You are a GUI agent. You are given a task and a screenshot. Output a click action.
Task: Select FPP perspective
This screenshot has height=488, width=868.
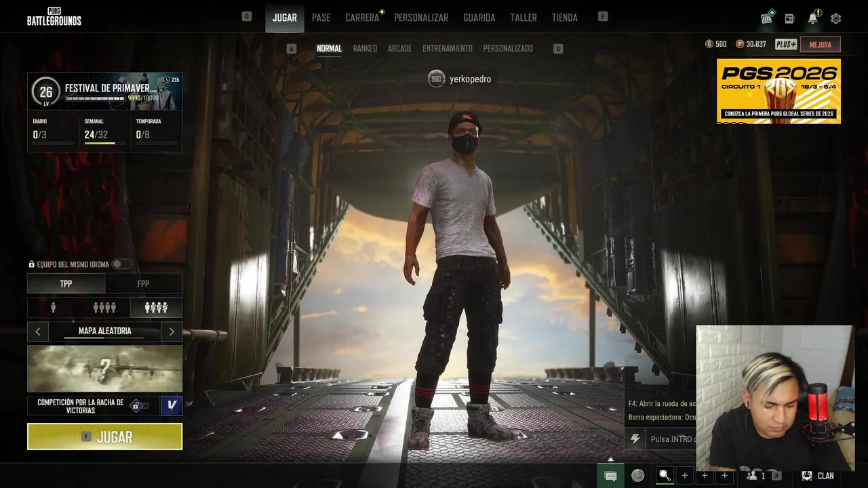(143, 284)
